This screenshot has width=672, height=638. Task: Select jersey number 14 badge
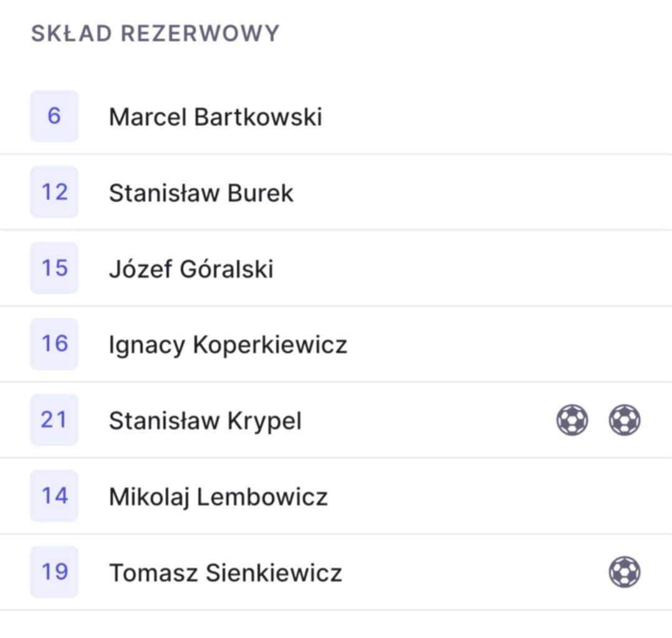coord(54,496)
